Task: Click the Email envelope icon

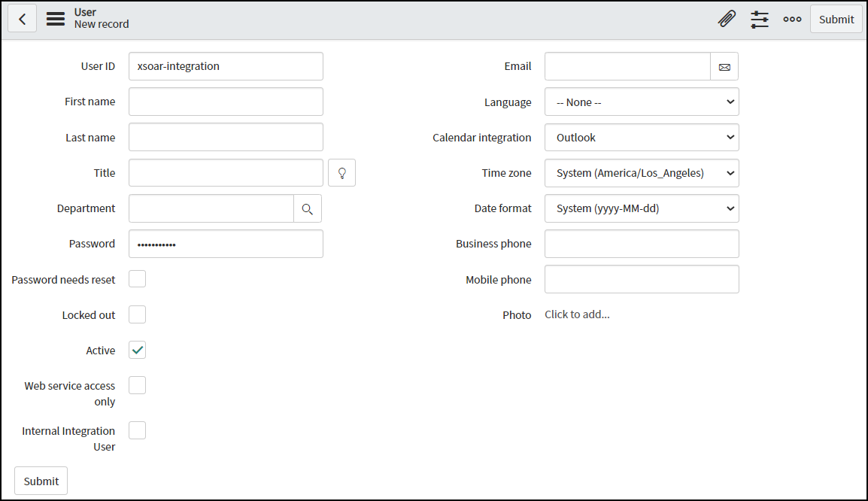Action: click(x=724, y=67)
